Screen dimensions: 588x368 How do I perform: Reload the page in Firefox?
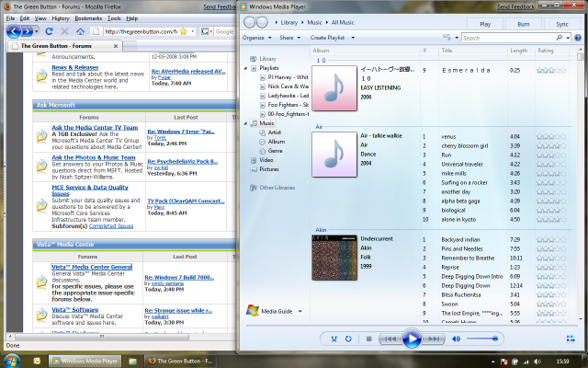(49, 31)
